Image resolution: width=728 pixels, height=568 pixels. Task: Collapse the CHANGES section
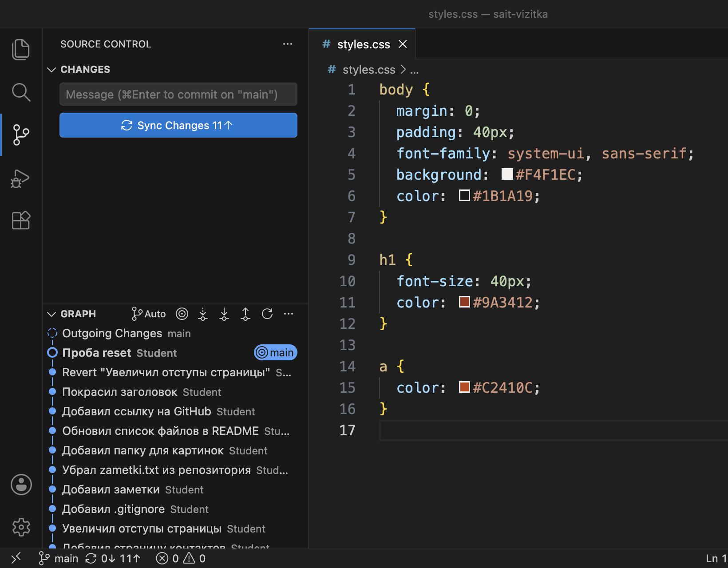coord(51,70)
